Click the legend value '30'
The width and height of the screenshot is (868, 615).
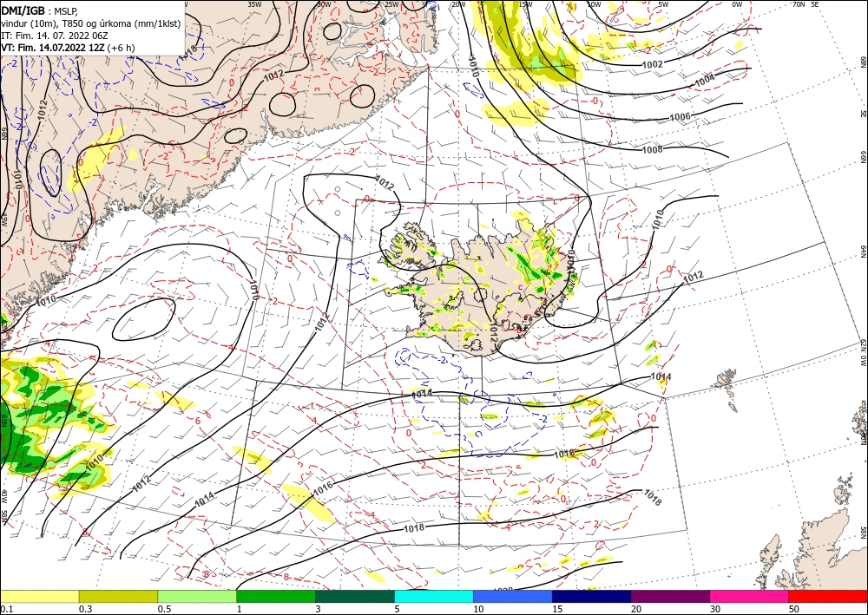[x=715, y=609]
